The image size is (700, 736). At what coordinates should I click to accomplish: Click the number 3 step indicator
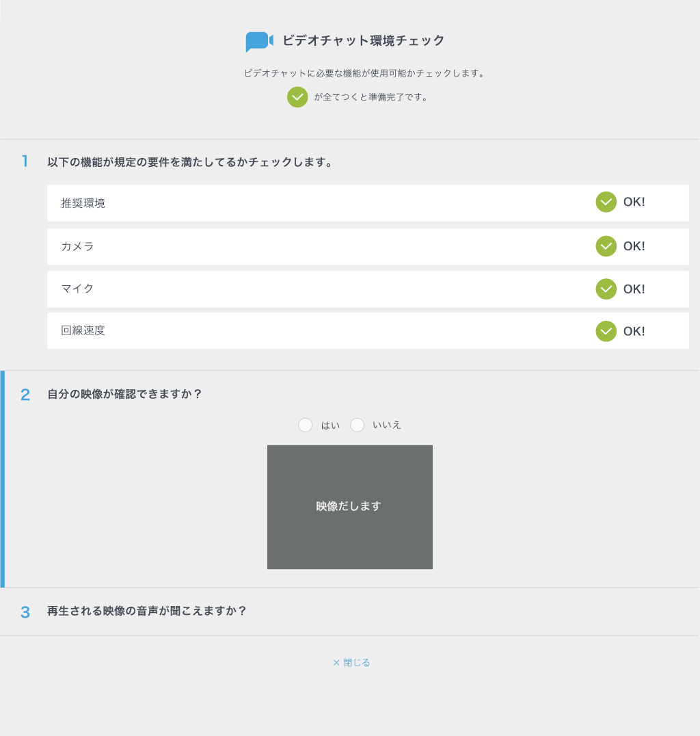pos(25,612)
